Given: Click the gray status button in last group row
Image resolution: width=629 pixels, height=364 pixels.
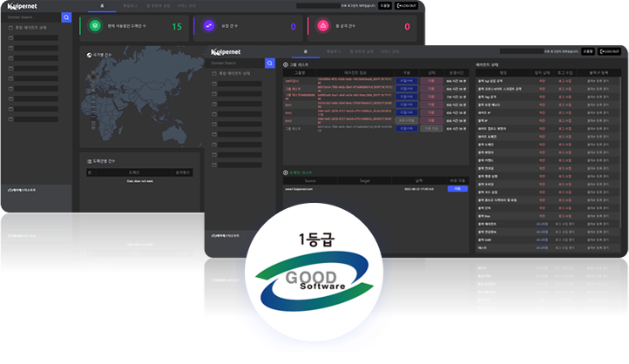Looking at the screenshot, I should tap(431, 129).
